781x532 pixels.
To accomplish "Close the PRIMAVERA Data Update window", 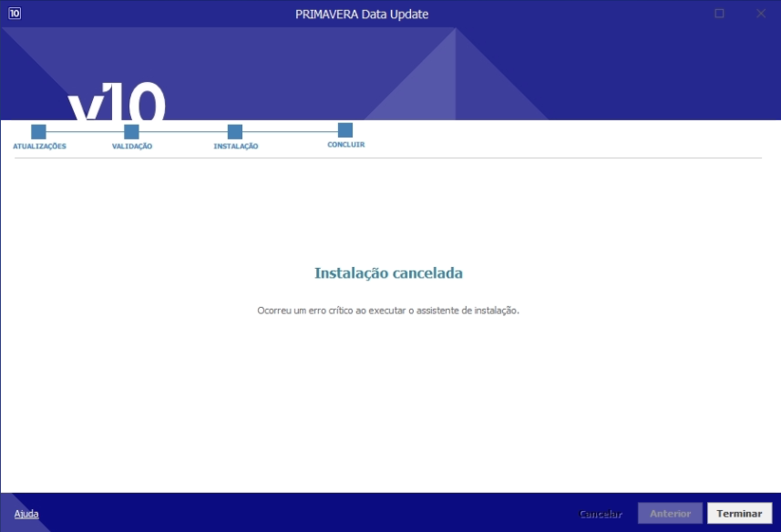I will (761, 14).
